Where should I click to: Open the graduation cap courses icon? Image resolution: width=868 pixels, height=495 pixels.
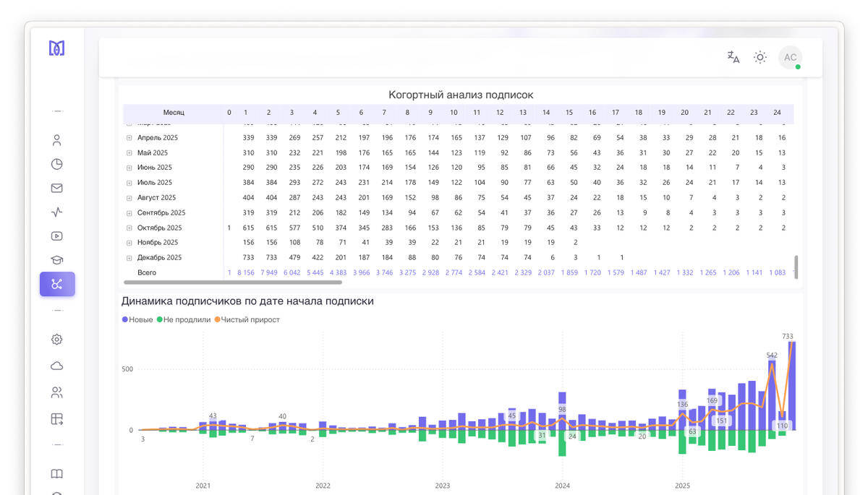pyautogui.click(x=57, y=260)
